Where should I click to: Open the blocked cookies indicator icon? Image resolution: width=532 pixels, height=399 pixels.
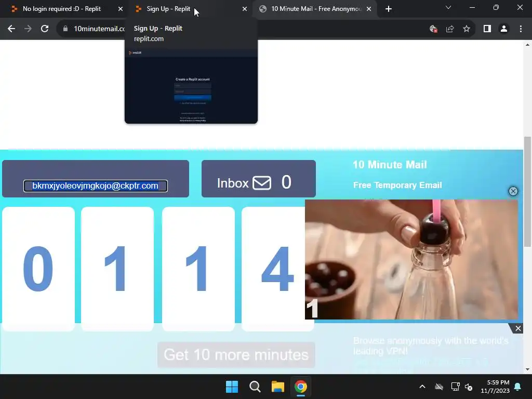[433, 29]
